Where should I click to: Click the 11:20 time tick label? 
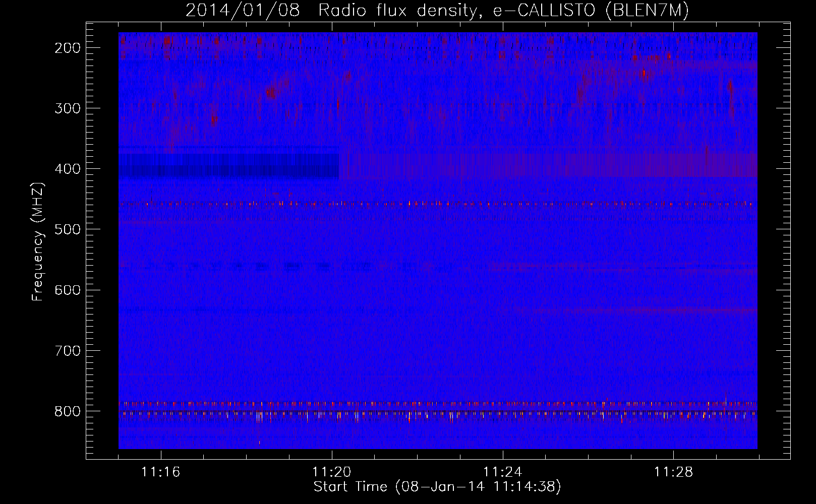332,472
